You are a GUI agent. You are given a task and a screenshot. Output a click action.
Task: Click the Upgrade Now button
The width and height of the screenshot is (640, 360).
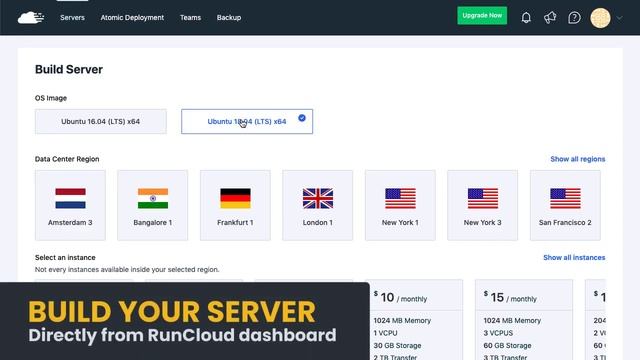[482, 16]
